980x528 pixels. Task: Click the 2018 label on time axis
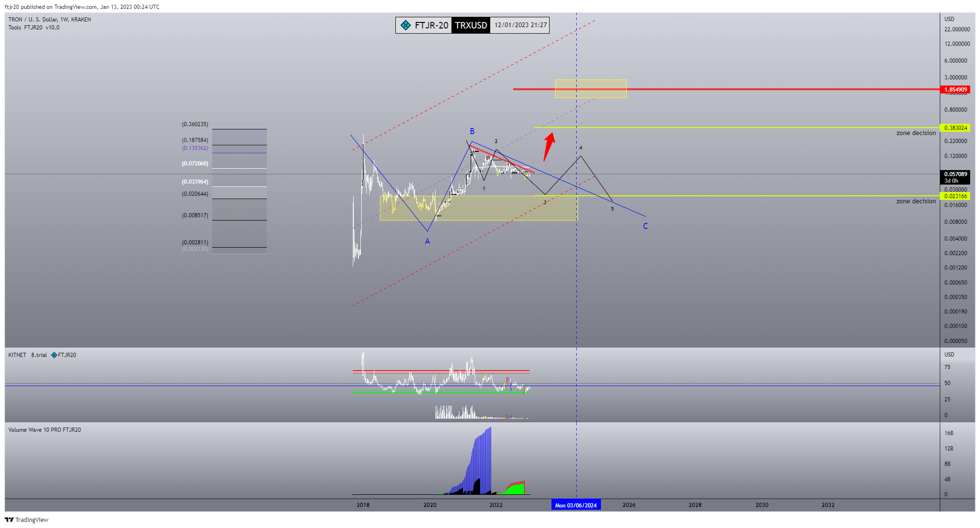coord(363,505)
